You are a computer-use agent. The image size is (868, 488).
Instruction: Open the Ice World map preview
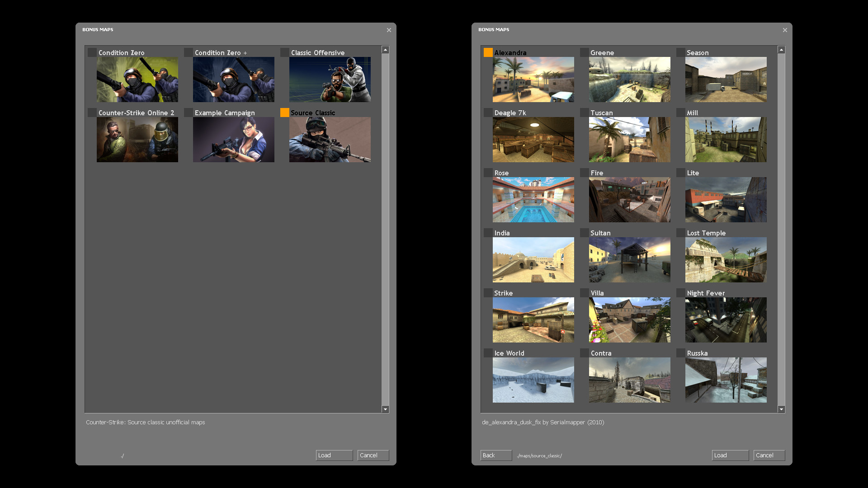pyautogui.click(x=533, y=380)
